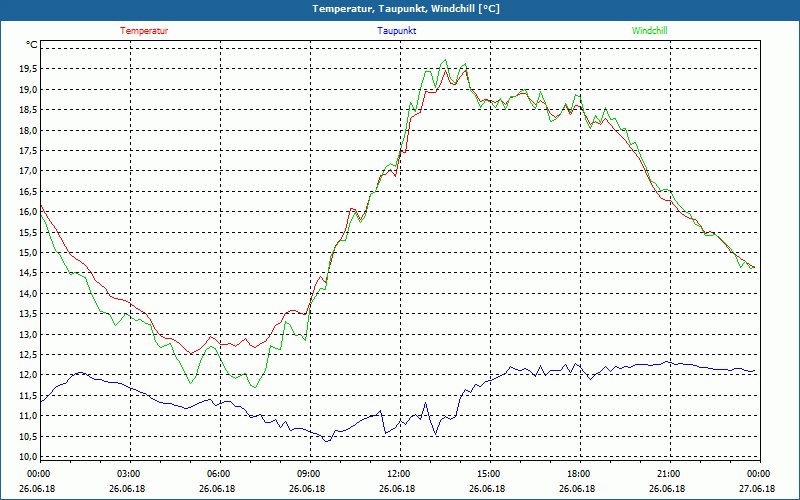Click the green Windchill legend label
Image resolution: width=800 pixels, height=500 pixels.
click(649, 31)
